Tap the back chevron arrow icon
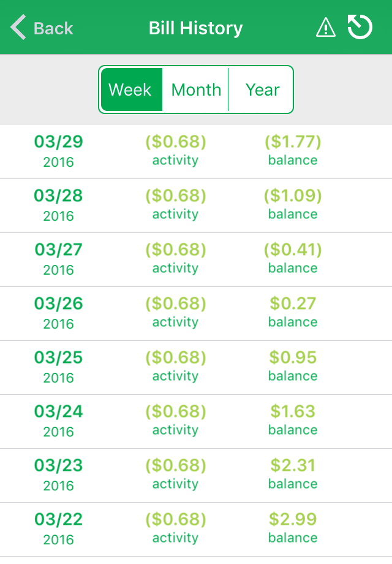392x564 pixels. pos(18,28)
